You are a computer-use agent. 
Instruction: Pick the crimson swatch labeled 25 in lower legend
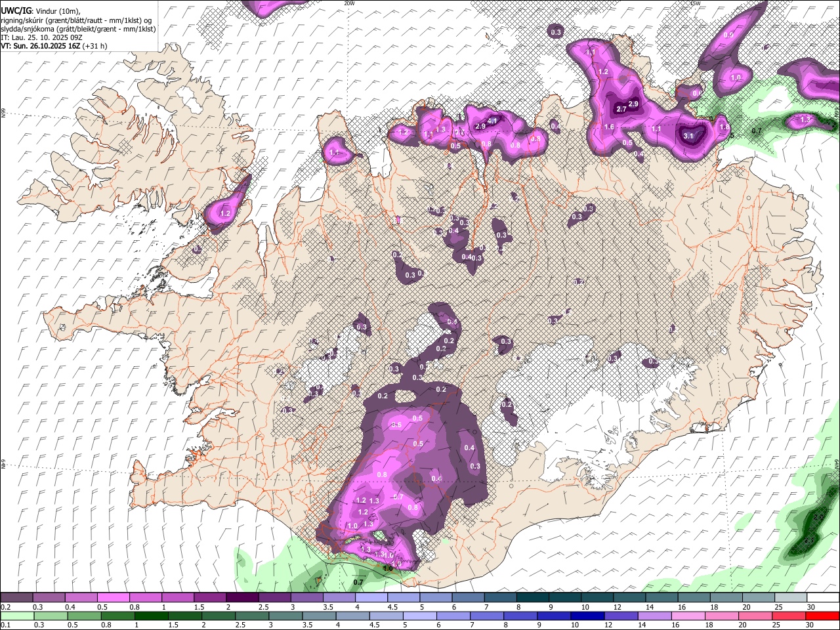(790, 616)
